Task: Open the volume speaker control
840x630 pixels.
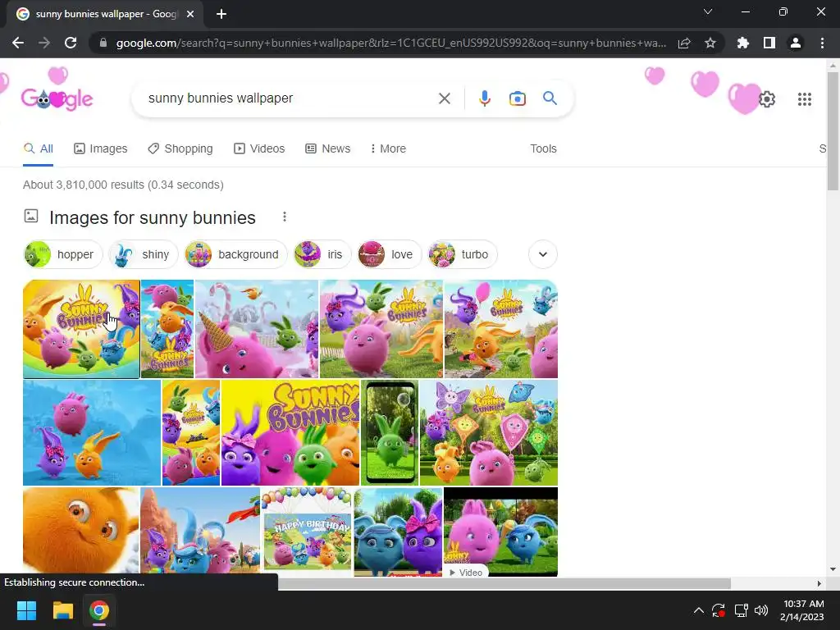Action: [760, 610]
